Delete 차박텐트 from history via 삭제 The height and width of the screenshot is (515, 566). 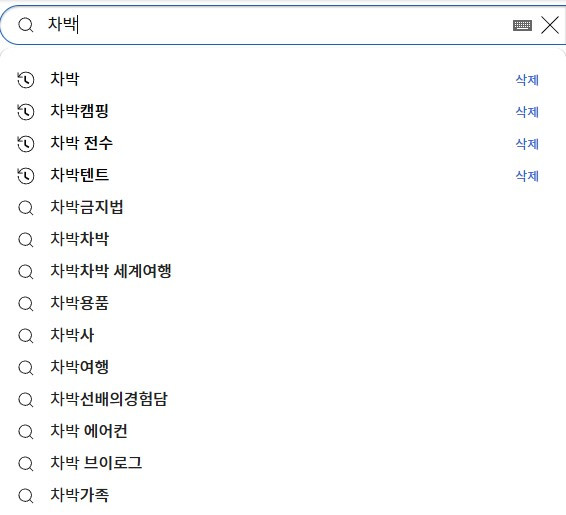point(527,176)
